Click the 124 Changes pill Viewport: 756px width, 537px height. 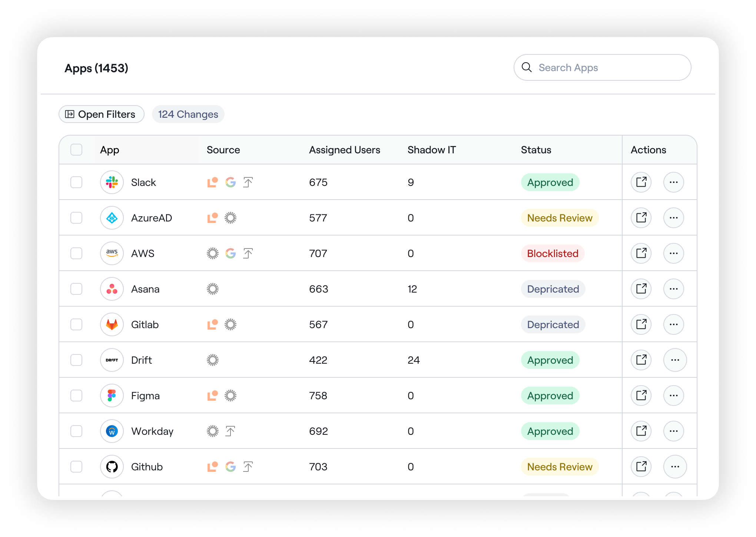[x=188, y=114]
